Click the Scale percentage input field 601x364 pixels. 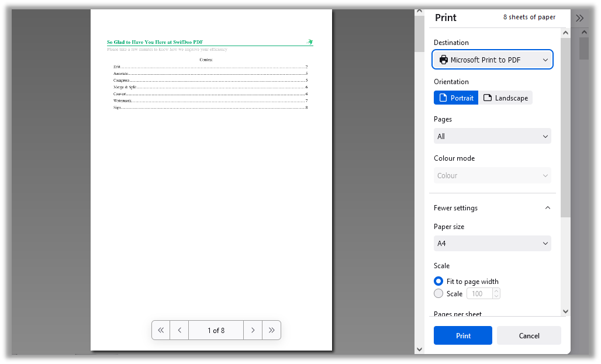pos(479,293)
